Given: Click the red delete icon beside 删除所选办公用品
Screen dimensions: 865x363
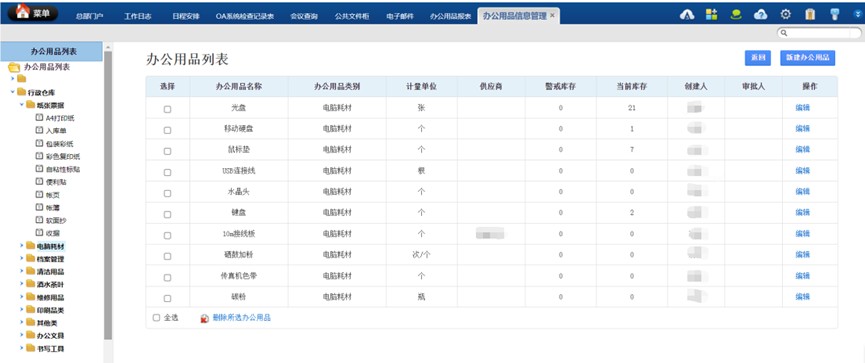Looking at the screenshot, I should (204, 318).
